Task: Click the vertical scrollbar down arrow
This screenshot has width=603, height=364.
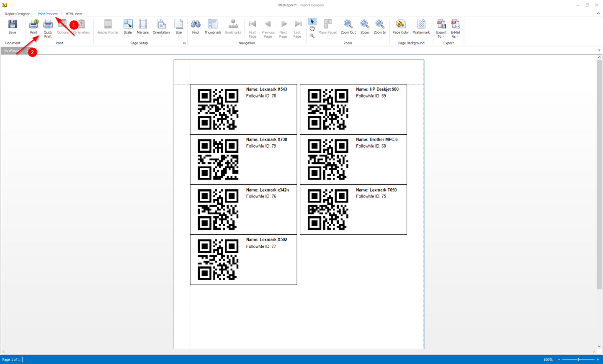Action: (599, 346)
